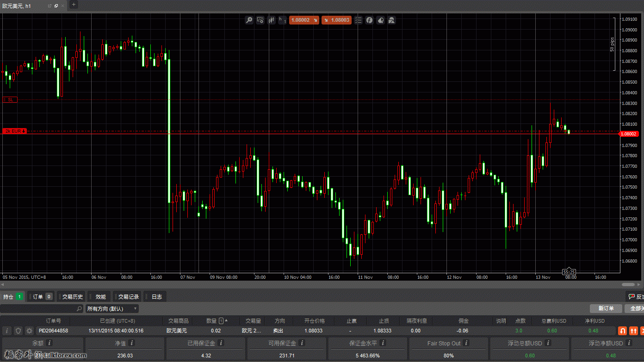Switch to the 订单 orders tab
The width and height of the screenshot is (644, 362).
pyautogui.click(x=42, y=297)
